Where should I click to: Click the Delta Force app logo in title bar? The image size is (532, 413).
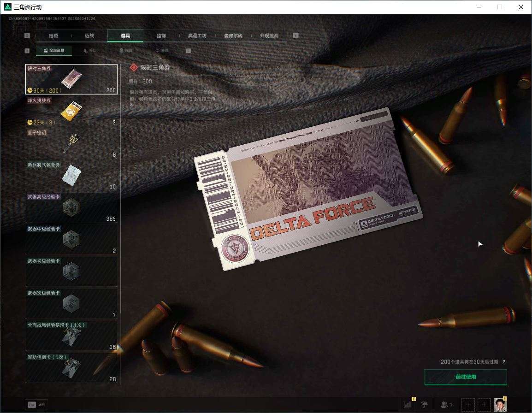coord(7,7)
